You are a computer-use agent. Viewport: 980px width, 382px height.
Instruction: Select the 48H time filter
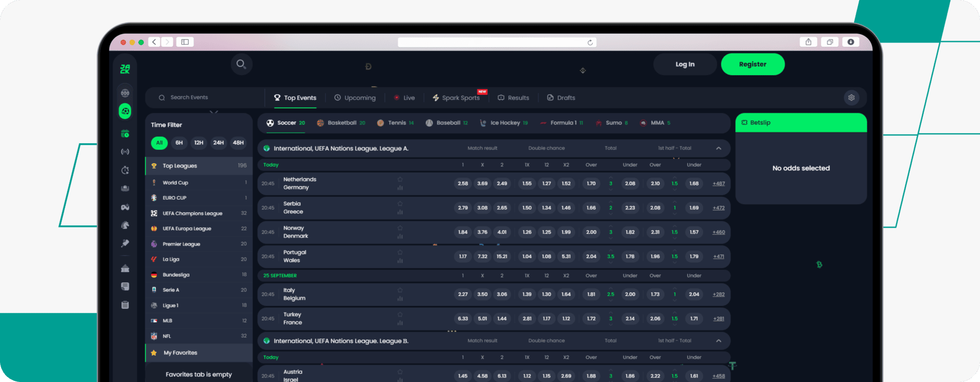coord(238,143)
